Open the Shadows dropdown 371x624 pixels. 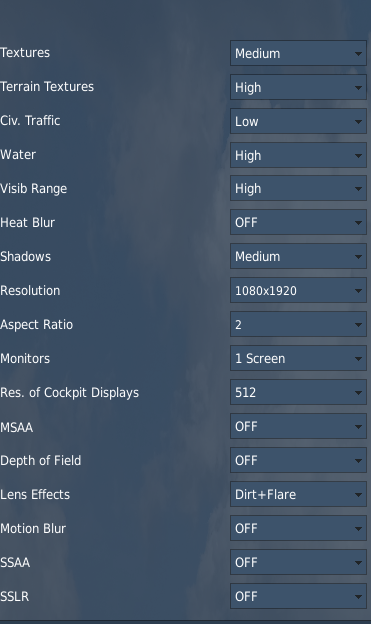[298, 256]
